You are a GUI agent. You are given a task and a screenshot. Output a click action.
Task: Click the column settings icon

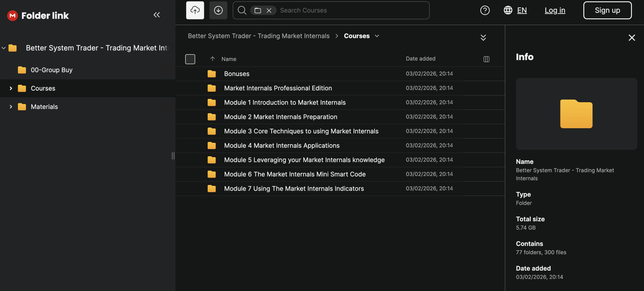click(486, 59)
